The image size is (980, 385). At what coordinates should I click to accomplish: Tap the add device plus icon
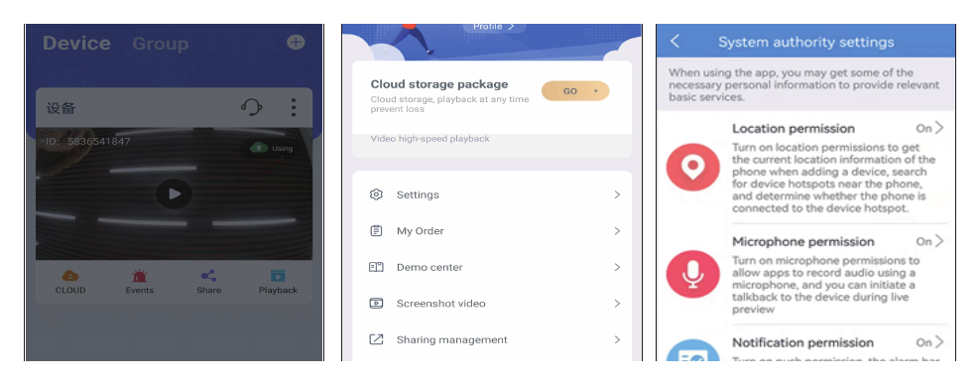pos(296,42)
